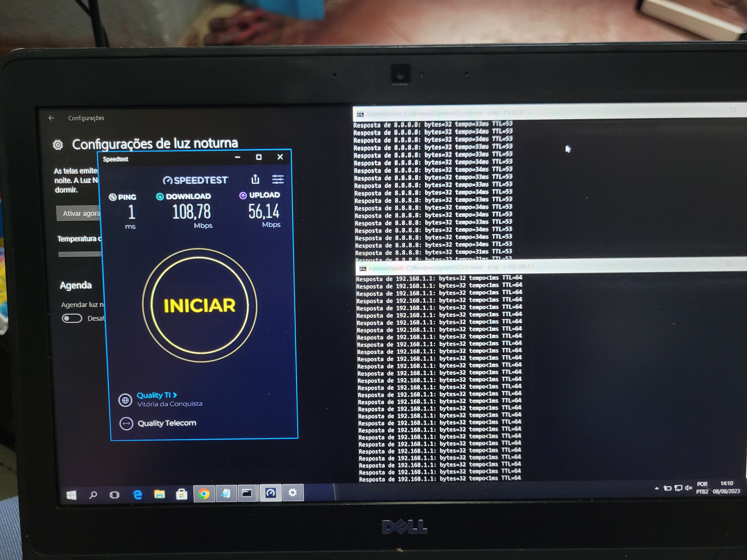747x560 pixels.
Task: Click the globe server icon in Speedtest
Action: pyautogui.click(x=125, y=400)
